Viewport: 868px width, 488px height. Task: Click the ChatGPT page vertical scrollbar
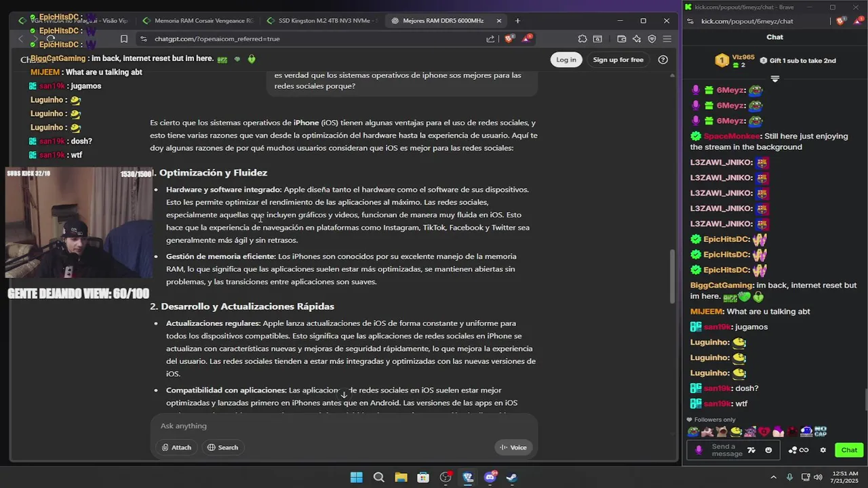pos(673,277)
